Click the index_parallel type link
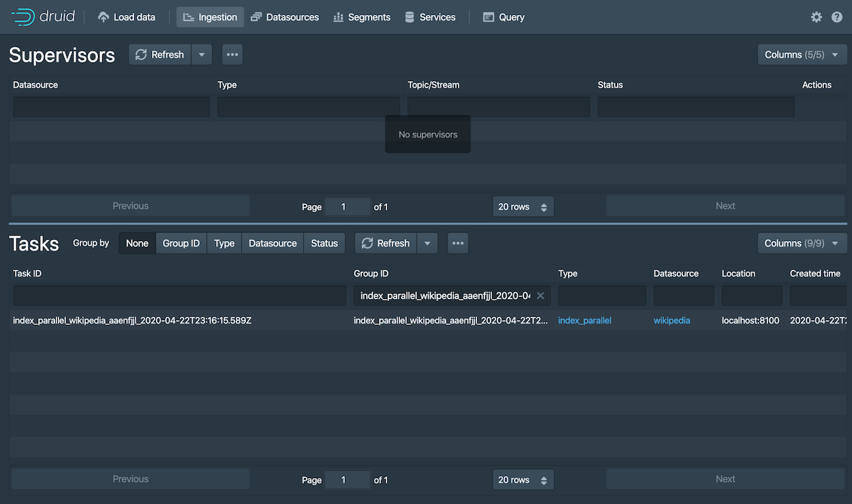This screenshot has height=504, width=852. pos(584,320)
